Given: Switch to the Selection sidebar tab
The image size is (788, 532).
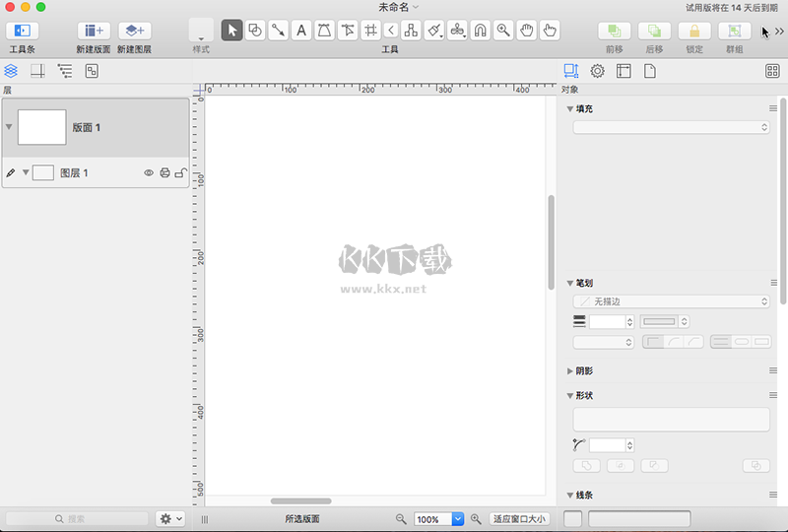Looking at the screenshot, I should [x=92, y=71].
